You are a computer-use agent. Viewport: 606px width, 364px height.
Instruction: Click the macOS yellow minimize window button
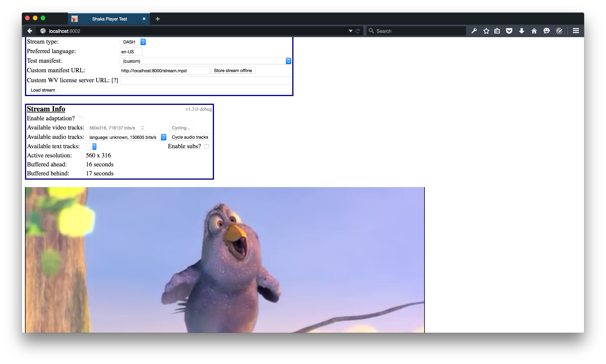[x=35, y=18]
